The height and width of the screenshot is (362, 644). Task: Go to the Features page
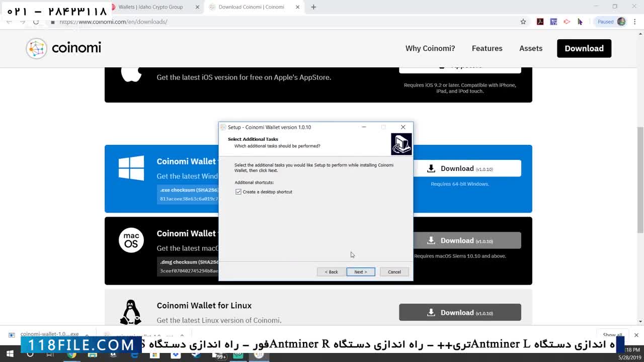click(x=487, y=48)
